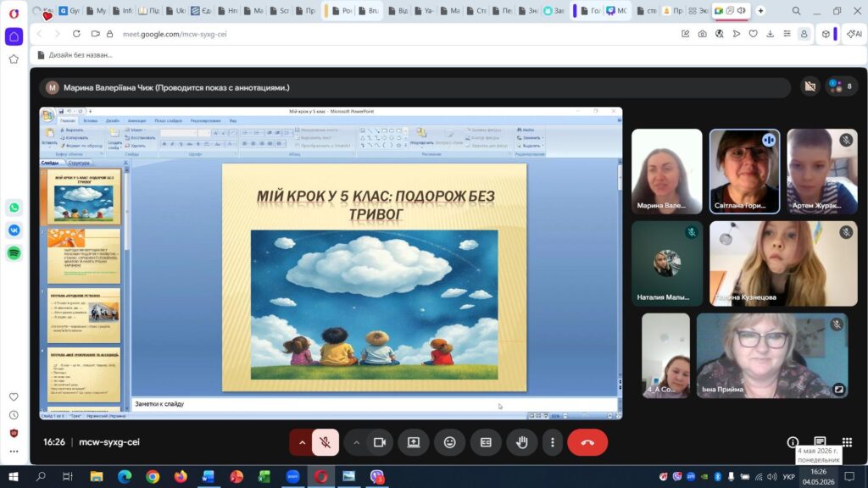Open the new browser tab plus button
The height and width of the screenshot is (488, 868).
pos(760,10)
